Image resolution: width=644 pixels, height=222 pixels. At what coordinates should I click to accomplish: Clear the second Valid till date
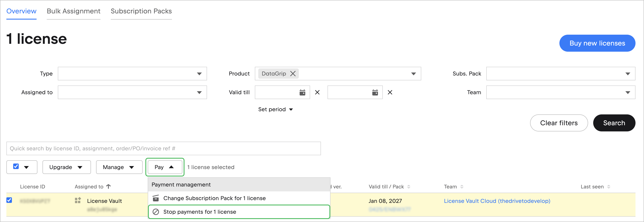click(x=390, y=92)
